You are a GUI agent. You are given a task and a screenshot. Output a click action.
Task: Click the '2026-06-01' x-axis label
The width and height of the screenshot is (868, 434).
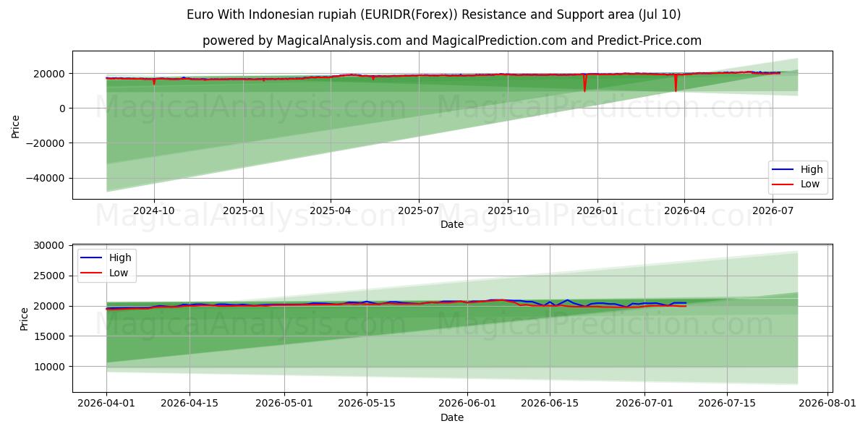467,402
